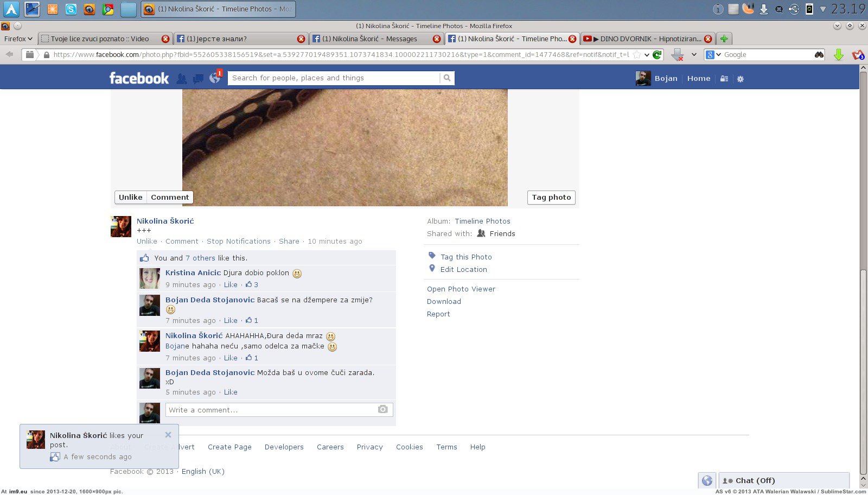Viewport: 868px width, 495px height.
Task: Click the download manager icon with red x
Action: (x=677, y=55)
